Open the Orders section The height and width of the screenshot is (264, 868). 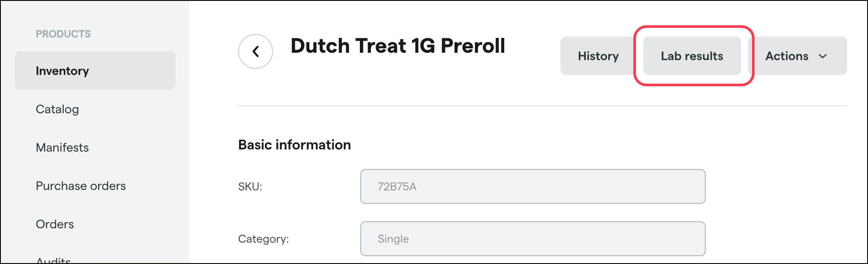55,224
